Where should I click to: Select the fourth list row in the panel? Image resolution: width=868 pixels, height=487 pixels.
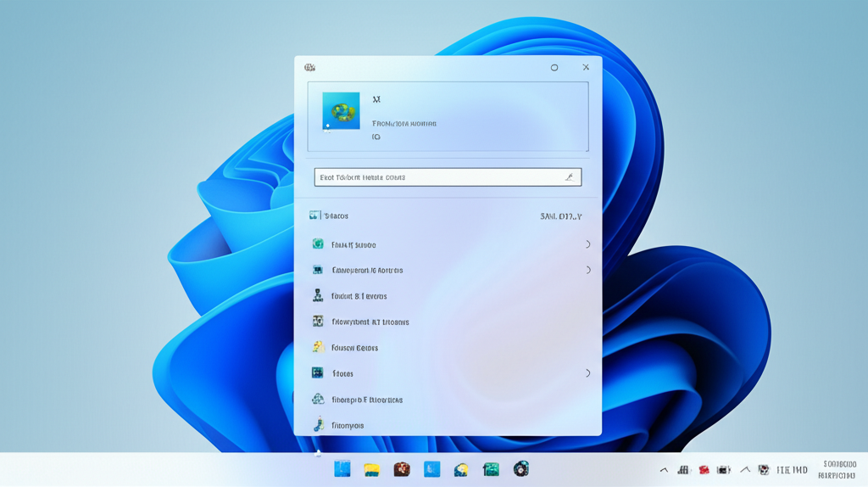coord(370,322)
